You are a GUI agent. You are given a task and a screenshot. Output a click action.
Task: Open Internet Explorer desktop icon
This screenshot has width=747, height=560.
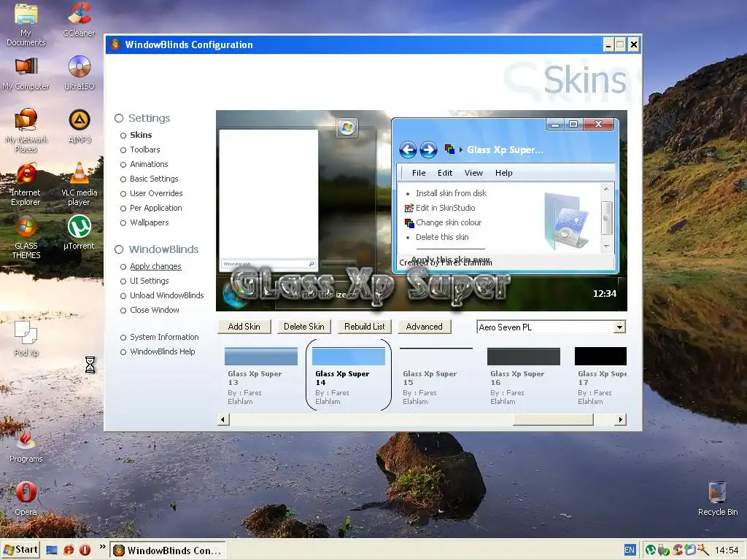pyautogui.click(x=26, y=184)
